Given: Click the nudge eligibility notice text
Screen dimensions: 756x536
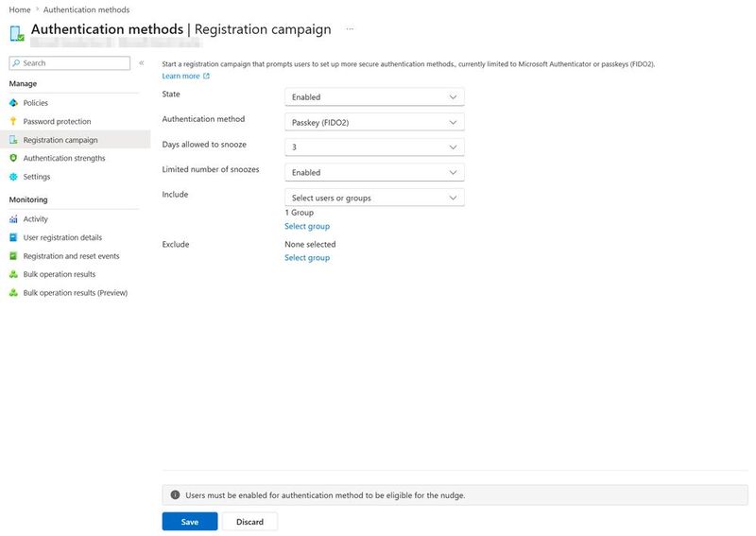Looking at the screenshot, I should pos(325,495).
